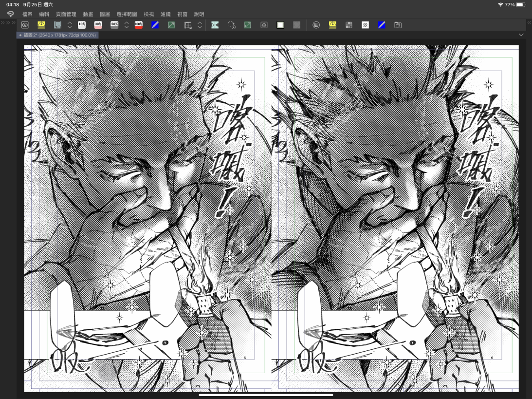The width and height of the screenshot is (532, 399).
Task: Open the 圖層 menu
Action: tap(105, 14)
